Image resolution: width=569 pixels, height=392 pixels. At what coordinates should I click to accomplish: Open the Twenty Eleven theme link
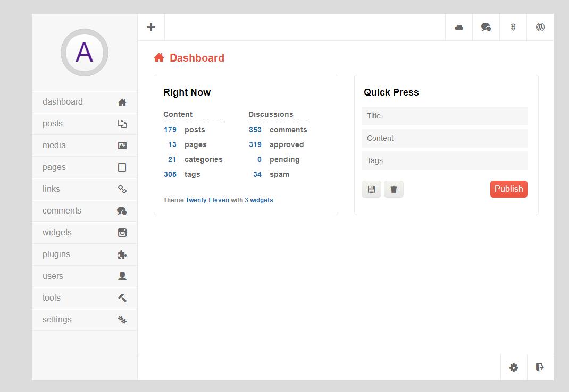(207, 200)
